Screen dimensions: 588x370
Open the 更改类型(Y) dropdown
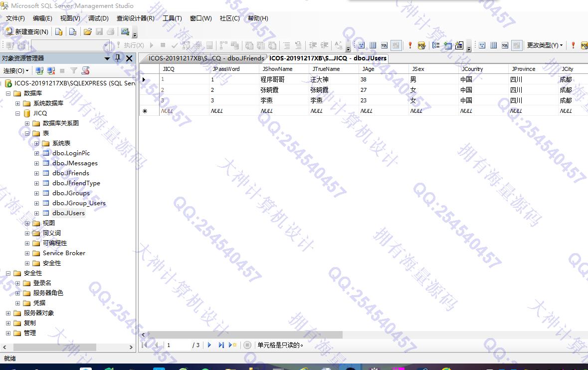[545, 45]
